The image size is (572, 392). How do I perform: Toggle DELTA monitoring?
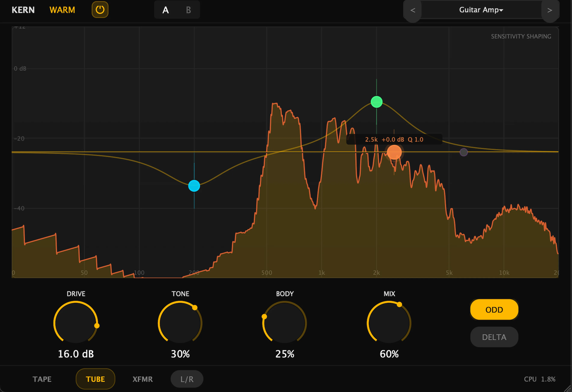click(x=494, y=337)
